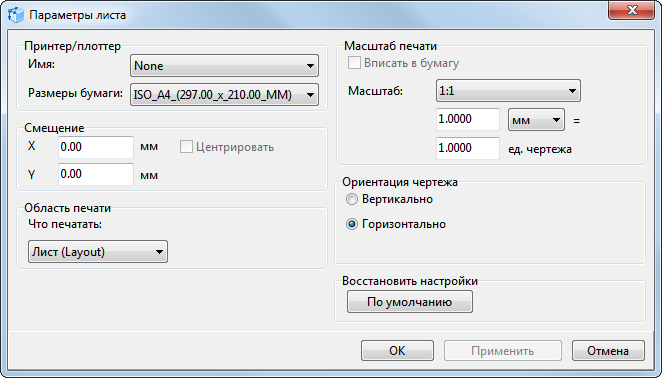The width and height of the screenshot is (662, 378).
Task: Click the Восстановить настройки label
Action: coord(410,281)
